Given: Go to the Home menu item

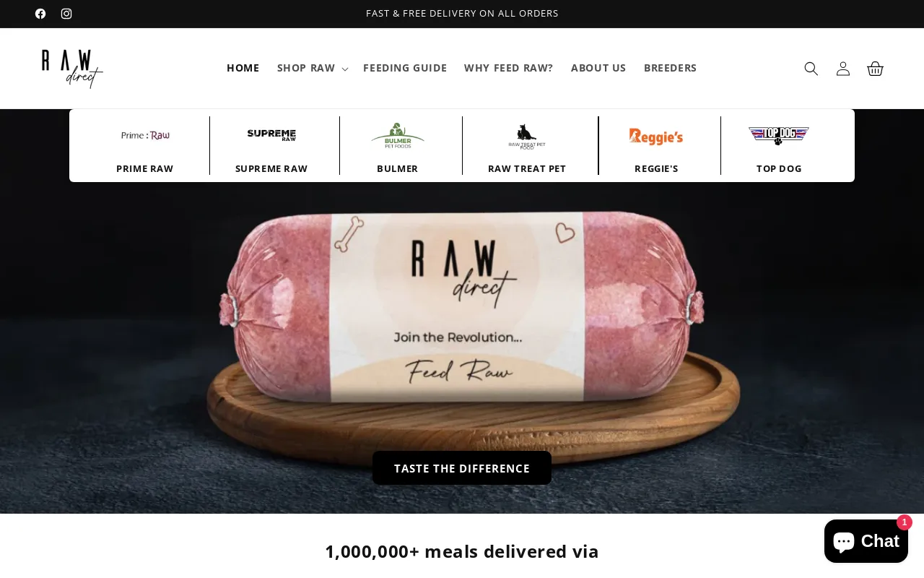Looking at the screenshot, I should (x=243, y=68).
